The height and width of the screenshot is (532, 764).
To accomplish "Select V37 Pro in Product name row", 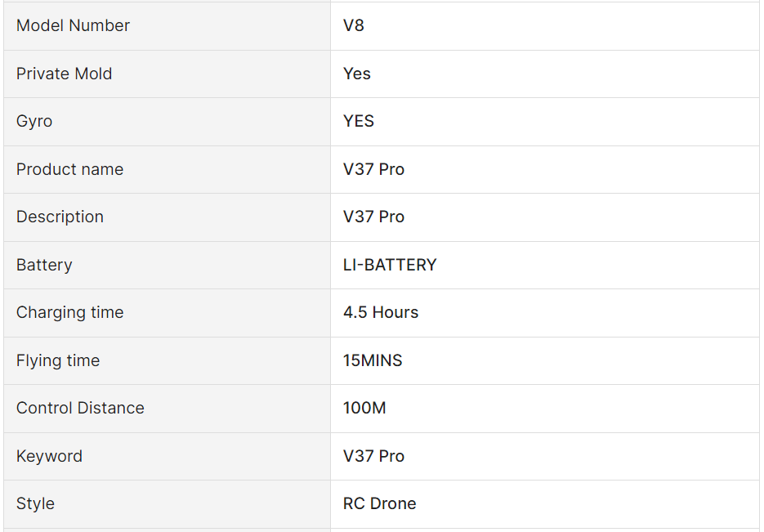I will point(373,169).
